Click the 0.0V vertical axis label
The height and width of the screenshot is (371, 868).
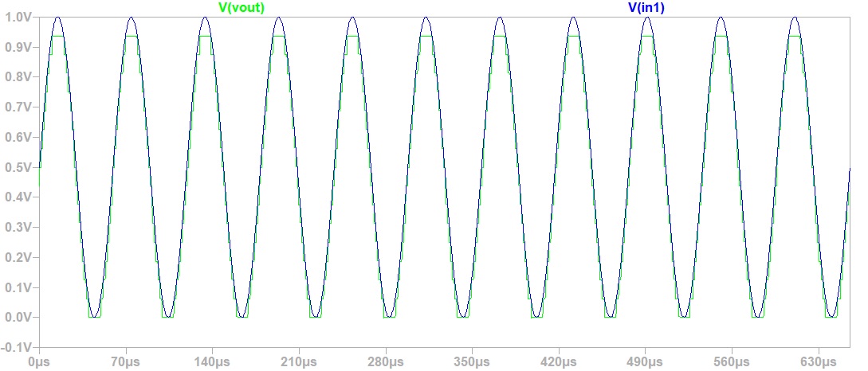point(17,318)
